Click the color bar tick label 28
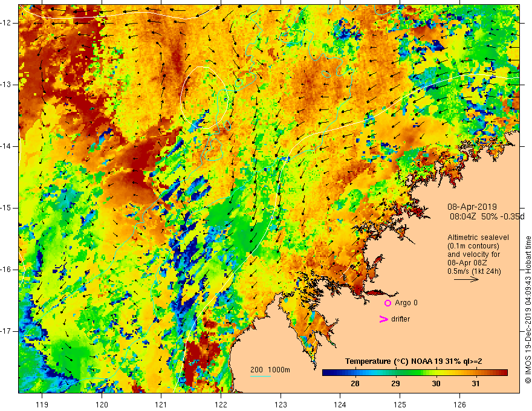Image resolution: width=532 pixels, height=411 pixels. pyautogui.click(x=355, y=384)
